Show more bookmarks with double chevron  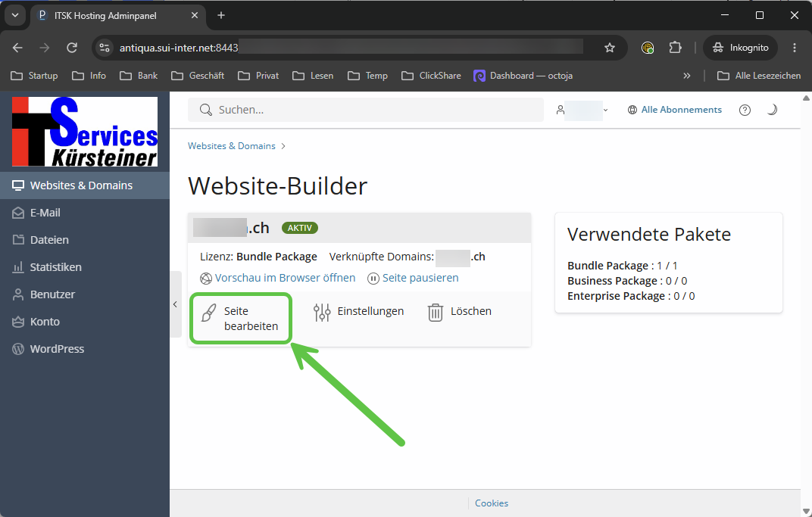(687, 76)
